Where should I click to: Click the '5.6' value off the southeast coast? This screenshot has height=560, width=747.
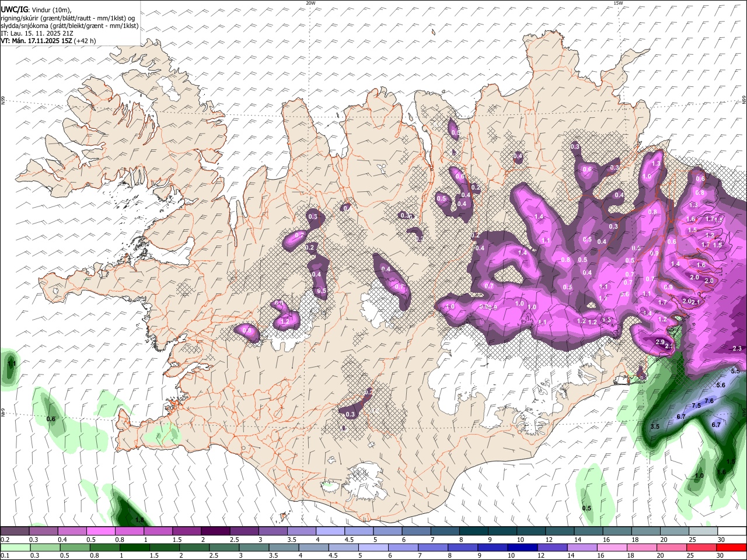click(721, 385)
